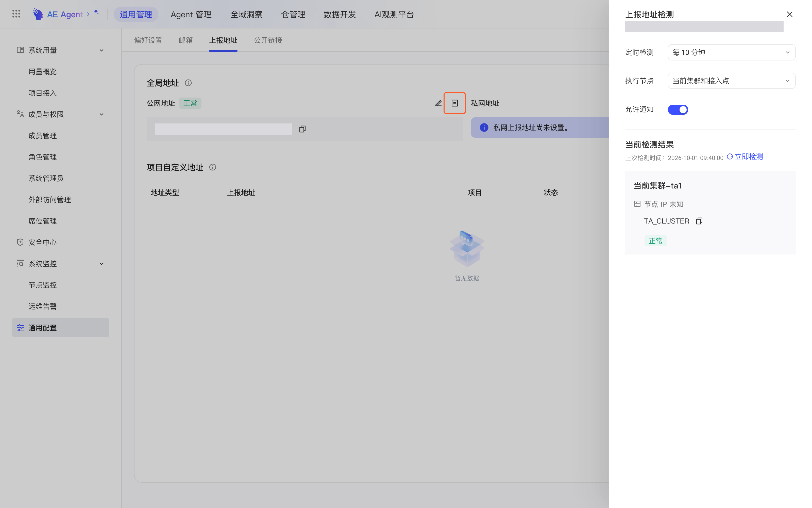
Task: Click the info icon next to 全局地址
Action: [188, 83]
